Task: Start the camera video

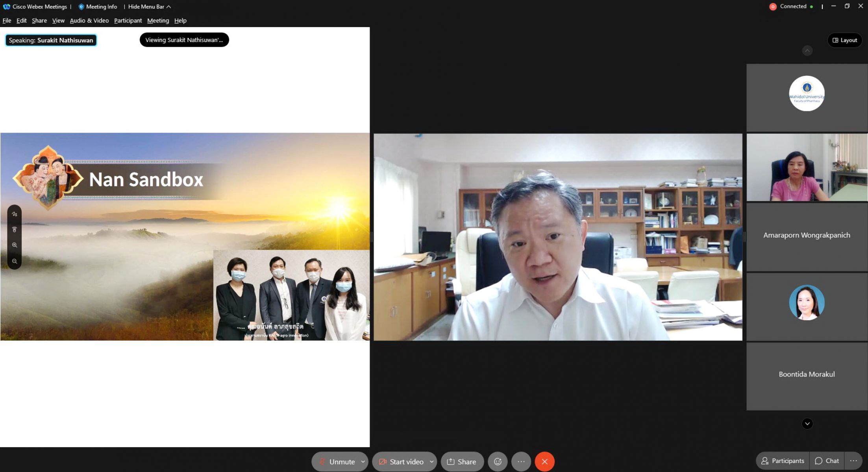Action: click(x=401, y=462)
